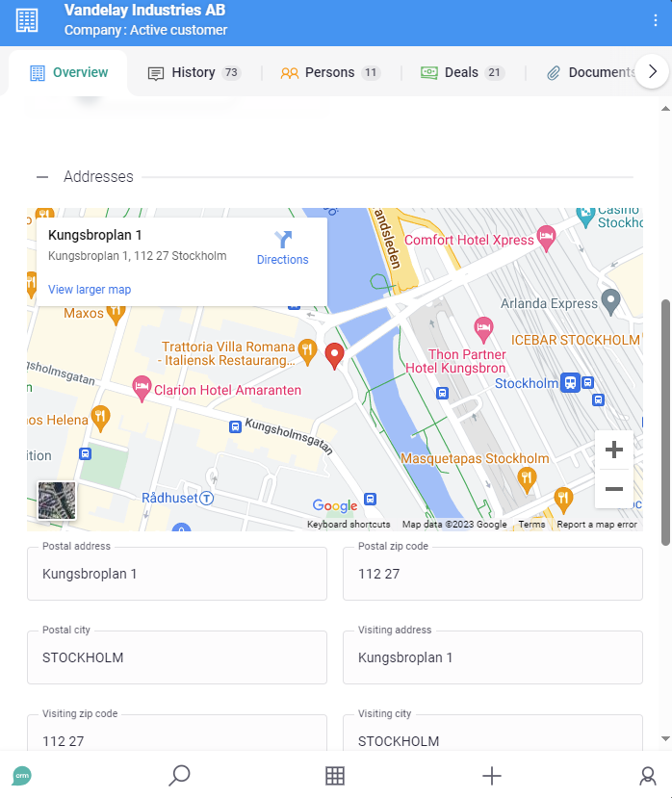Open the three-dot more options menu

pyautogui.click(x=656, y=20)
